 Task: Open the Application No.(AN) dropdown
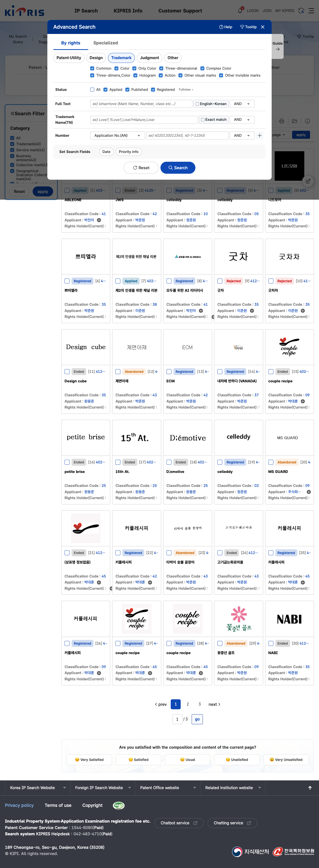pyautogui.click(x=117, y=136)
